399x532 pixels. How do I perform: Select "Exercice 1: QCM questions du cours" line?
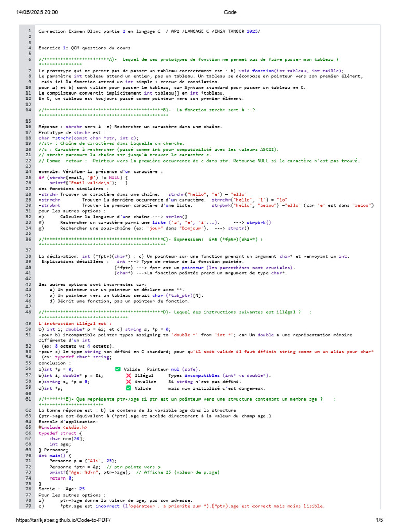tap(85, 48)
